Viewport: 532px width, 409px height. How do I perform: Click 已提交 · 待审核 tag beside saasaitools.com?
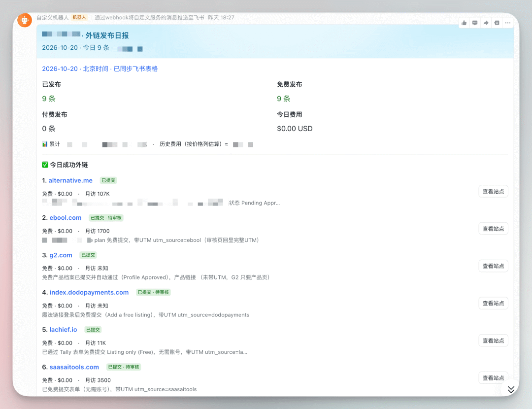click(124, 367)
